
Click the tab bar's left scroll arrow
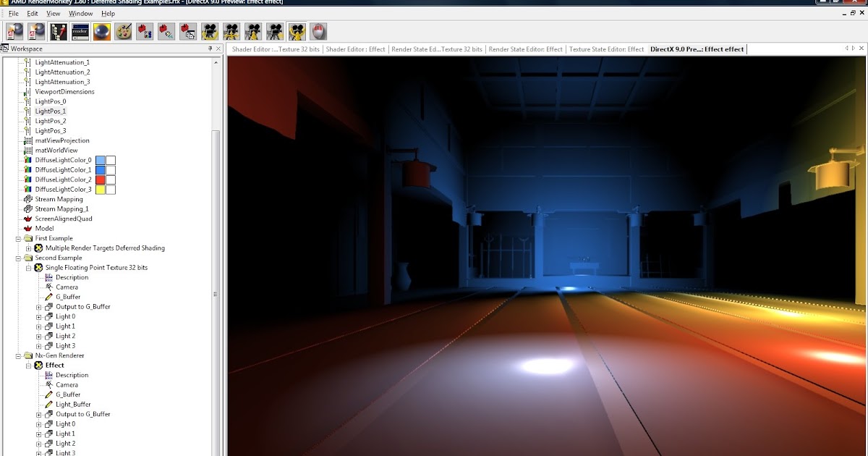(x=846, y=48)
